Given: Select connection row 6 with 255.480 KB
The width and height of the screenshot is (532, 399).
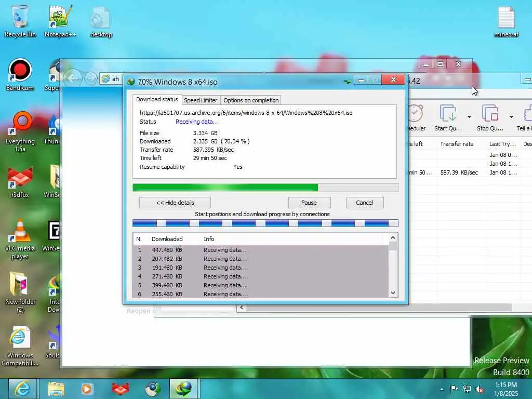Looking at the screenshot, I should point(261,294).
